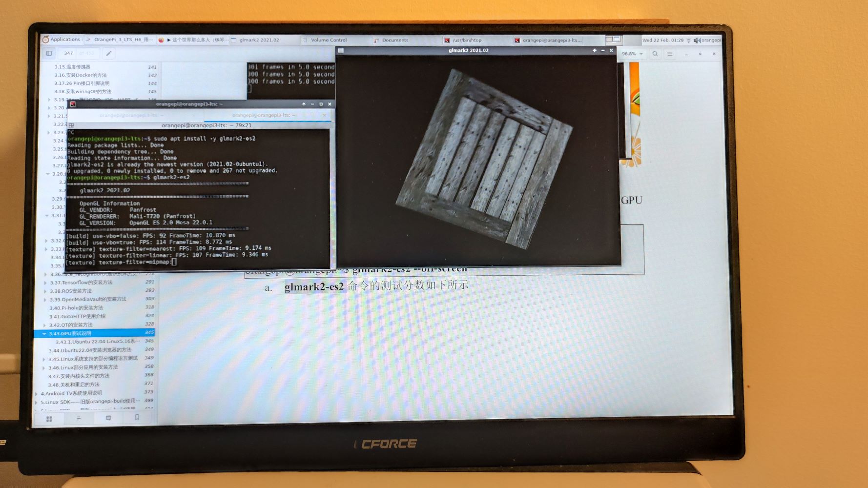Open outline item 3.40.Pi-hole的安装方法
Image resolution: width=868 pixels, height=488 pixels.
[76, 308]
